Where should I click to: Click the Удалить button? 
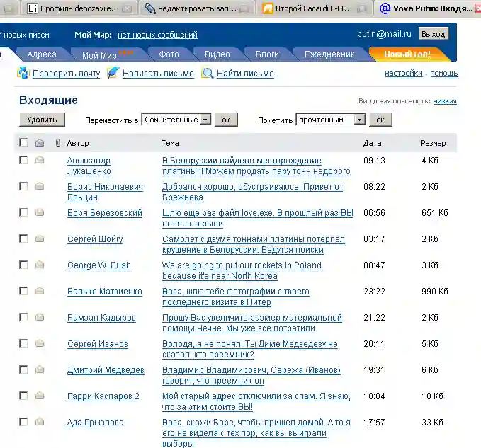[42, 120]
